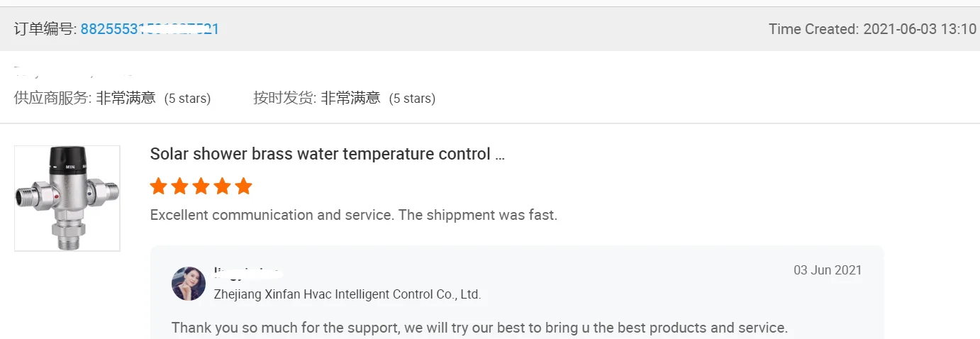Click the third orange rating star
This screenshot has height=339, width=980.
pyautogui.click(x=201, y=187)
